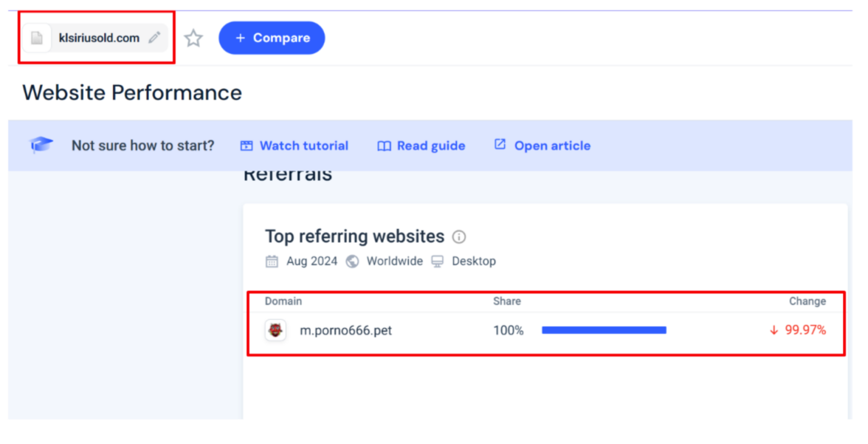The image size is (868, 444).
Task: Open the Worldwide region filter
Action: 394,262
